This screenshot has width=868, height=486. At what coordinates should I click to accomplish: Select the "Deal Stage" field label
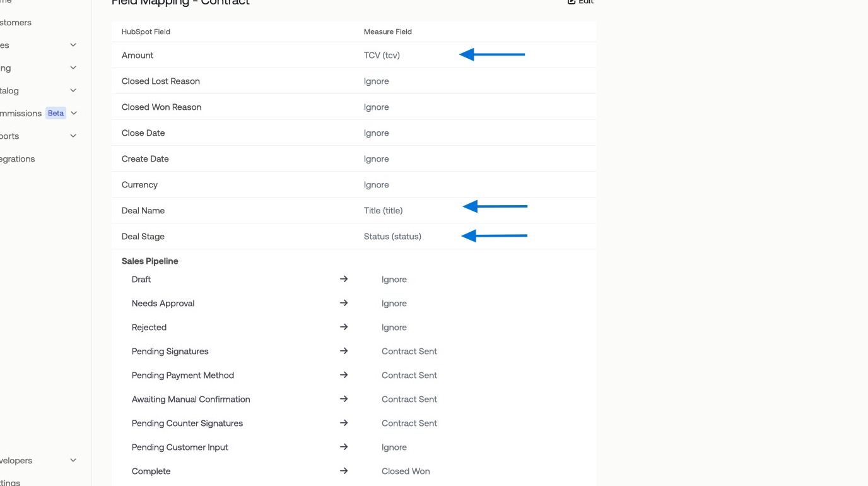143,237
